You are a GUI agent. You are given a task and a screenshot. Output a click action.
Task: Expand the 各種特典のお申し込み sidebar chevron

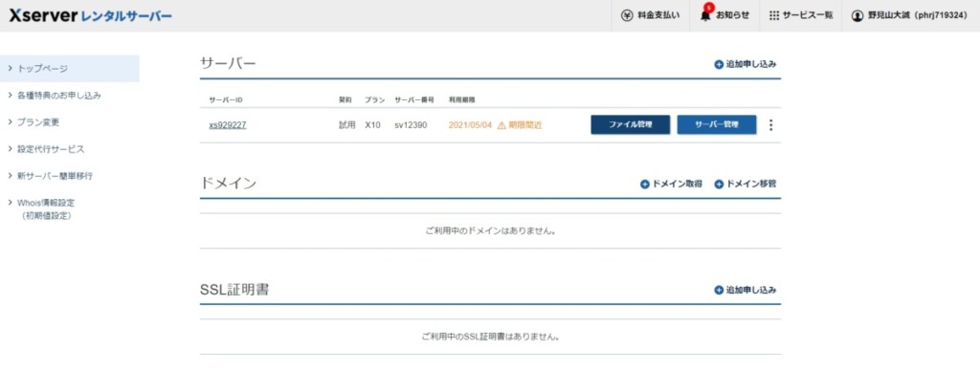10,96
